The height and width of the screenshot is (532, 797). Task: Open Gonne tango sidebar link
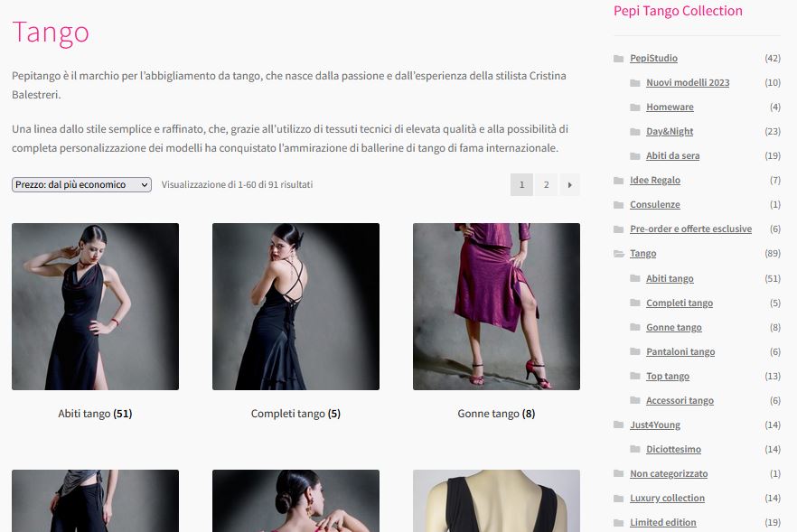(673, 327)
